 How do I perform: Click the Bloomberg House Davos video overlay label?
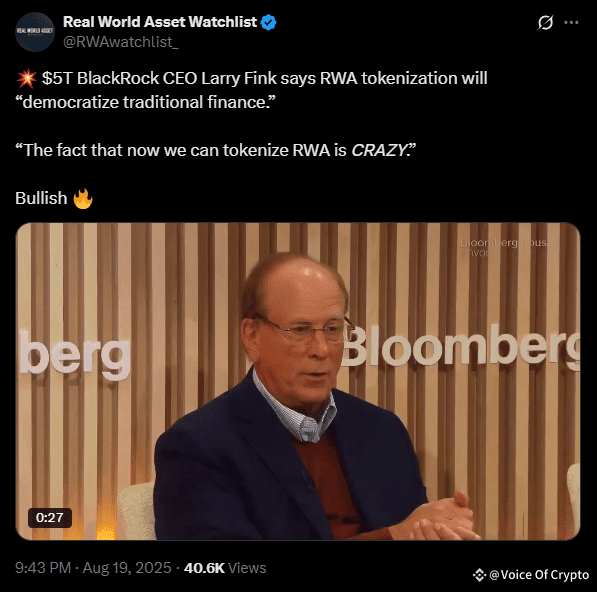coord(503,247)
